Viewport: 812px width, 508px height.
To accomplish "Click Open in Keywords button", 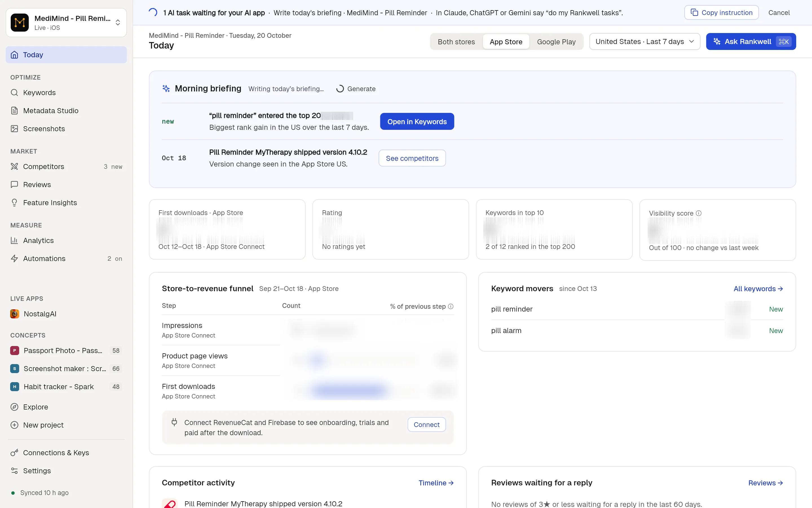I will (417, 121).
